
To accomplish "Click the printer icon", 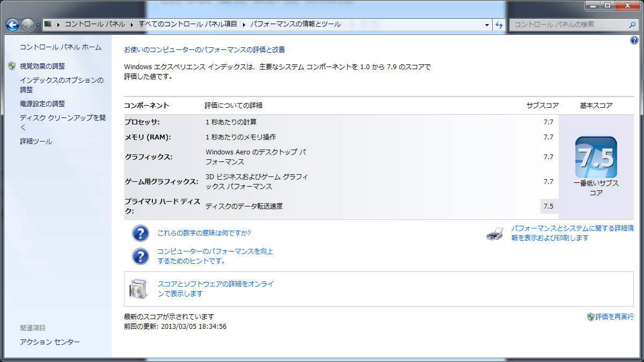I will coord(494,234).
